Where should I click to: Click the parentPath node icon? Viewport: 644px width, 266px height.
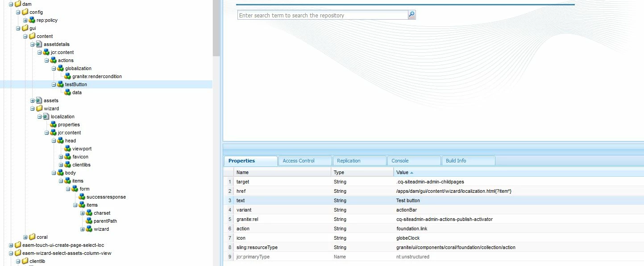pos(89,221)
